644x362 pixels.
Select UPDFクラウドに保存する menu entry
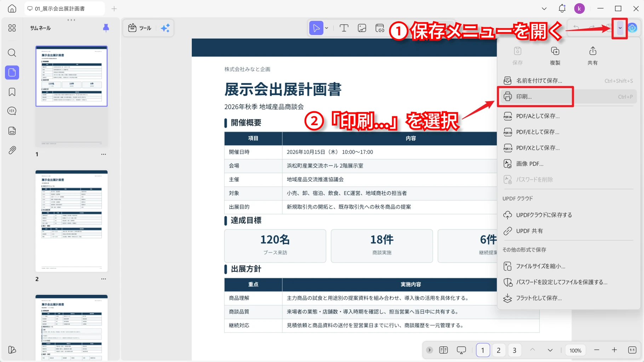coord(568,215)
